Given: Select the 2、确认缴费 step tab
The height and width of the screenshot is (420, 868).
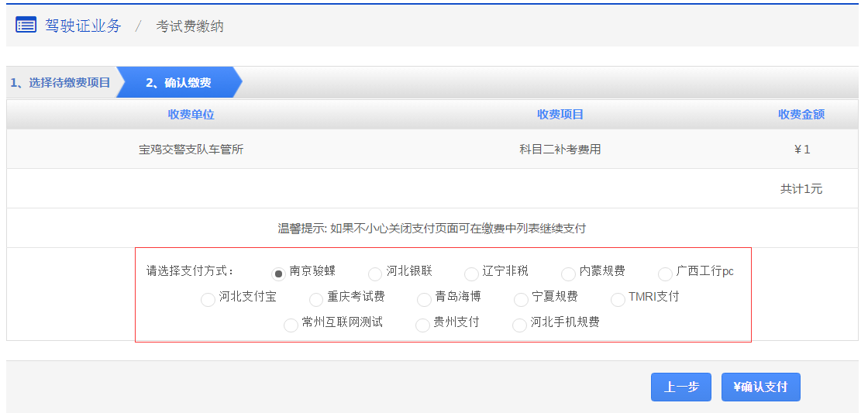Looking at the screenshot, I should (178, 83).
